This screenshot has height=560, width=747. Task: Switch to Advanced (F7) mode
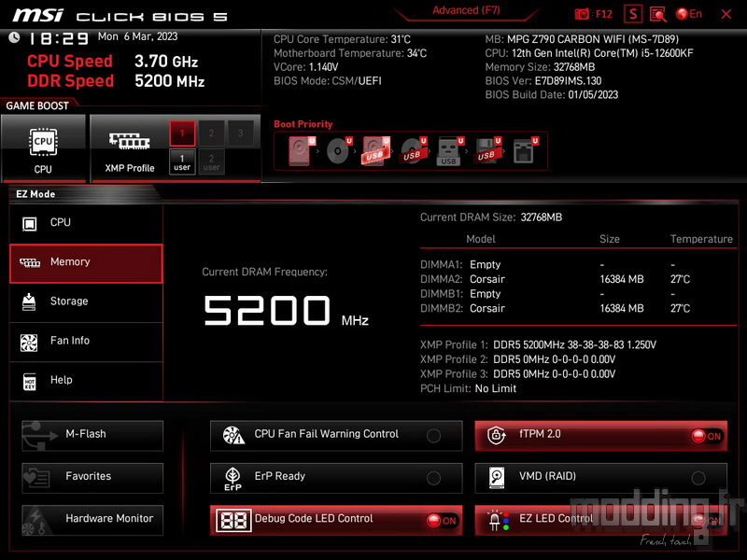pyautogui.click(x=466, y=11)
